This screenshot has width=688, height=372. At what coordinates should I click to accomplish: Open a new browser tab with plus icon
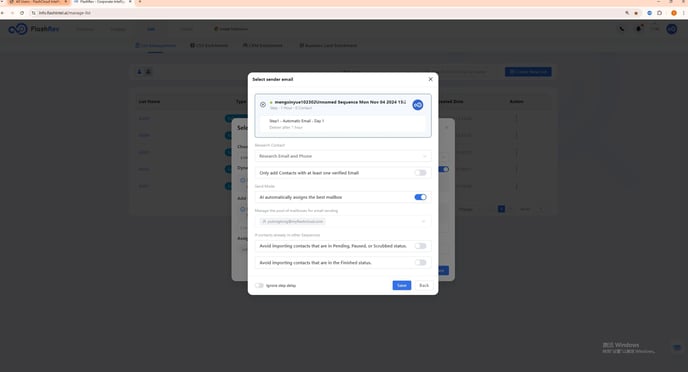point(140,2)
